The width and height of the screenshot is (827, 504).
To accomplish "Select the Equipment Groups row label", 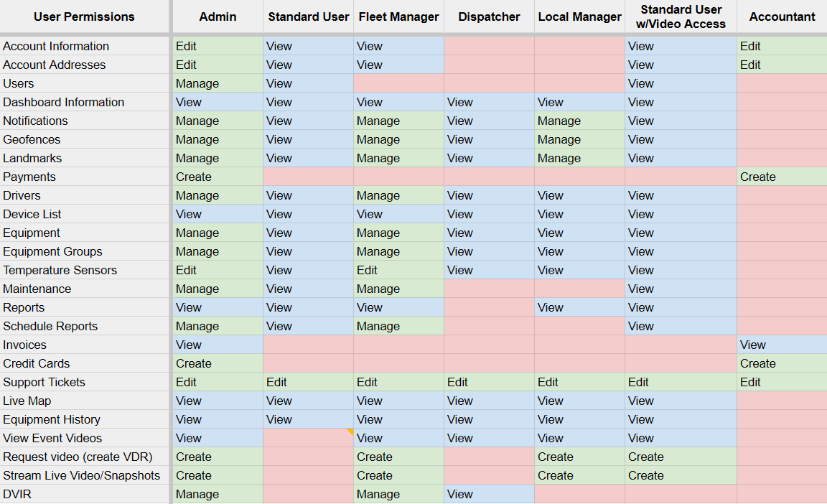I will tap(85, 251).
